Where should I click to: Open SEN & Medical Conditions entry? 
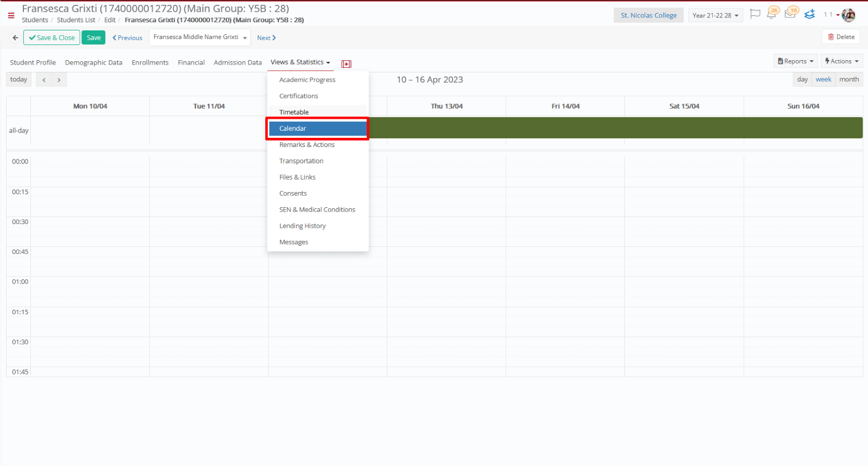[x=318, y=210]
